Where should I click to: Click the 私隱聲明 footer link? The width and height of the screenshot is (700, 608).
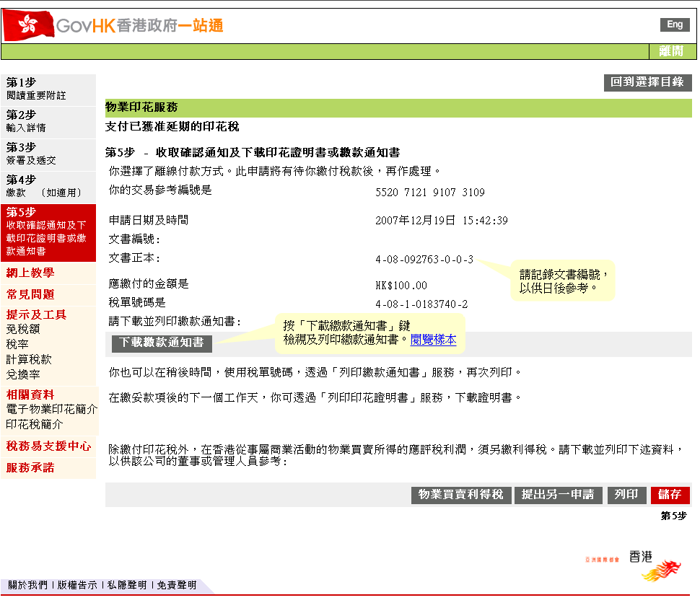126,586
